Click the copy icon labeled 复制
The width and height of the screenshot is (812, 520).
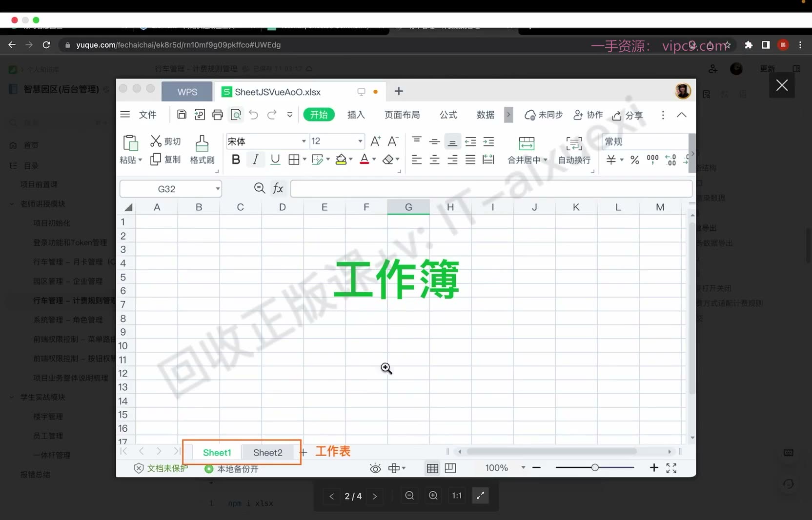(x=156, y=160)
